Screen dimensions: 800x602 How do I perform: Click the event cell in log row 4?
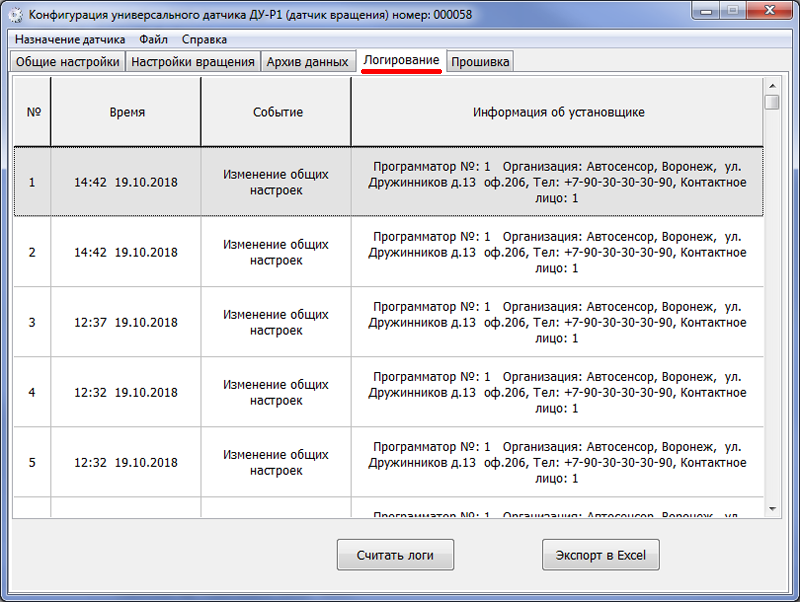pyautogui.click(x=276, y=392)
